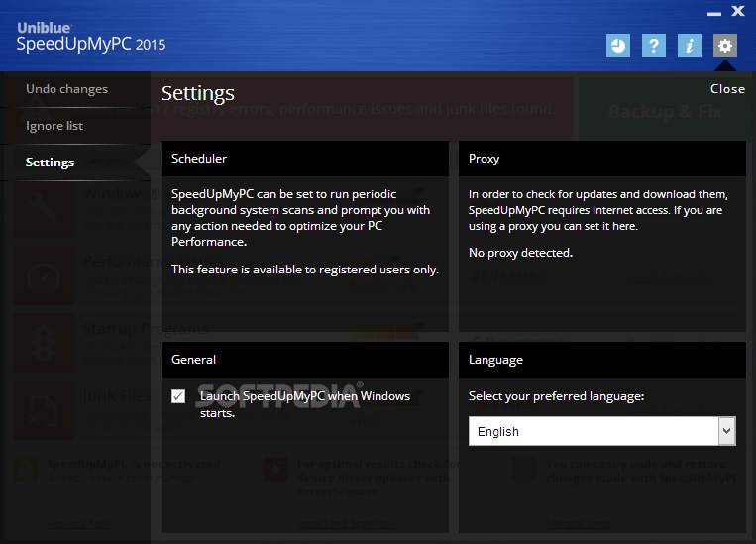Click the settings gear icon
Image resolution: width=756 pixels, height=544 pixels.
(725, 46)
